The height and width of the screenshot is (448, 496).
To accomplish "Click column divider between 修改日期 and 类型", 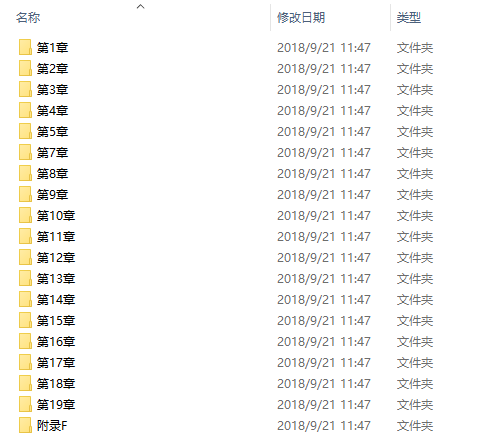I will (x=390, y=18).
